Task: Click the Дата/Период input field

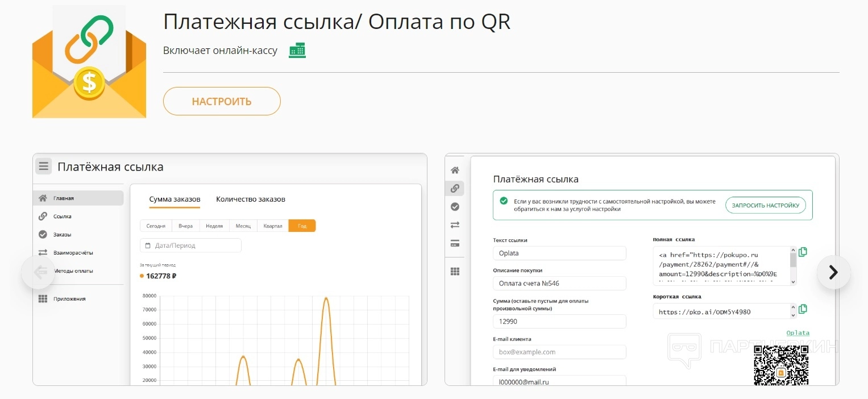Action: [190, 246]
